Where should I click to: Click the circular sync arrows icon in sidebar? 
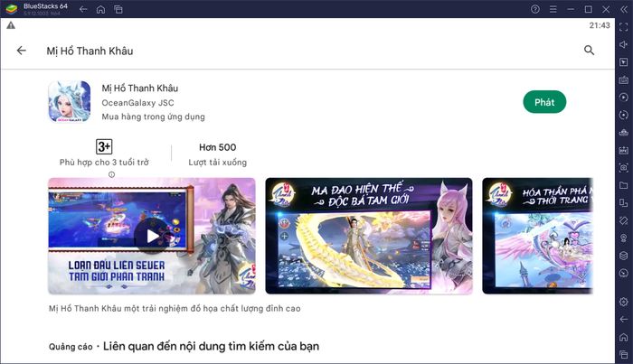click(624, 115)
